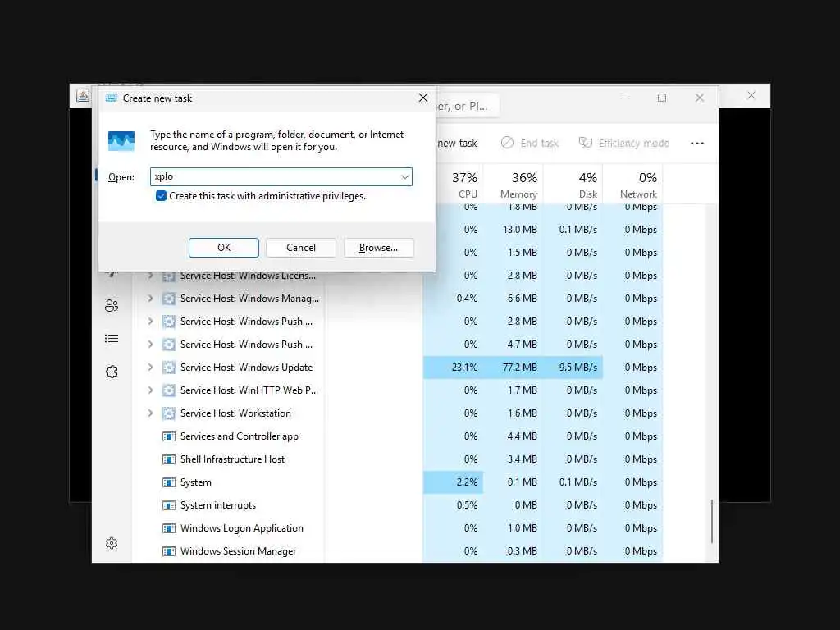Image resolution: width=840 pixels, height=630 pixels.
Task: Click the 0.4% CPU value cell
Action: pos(453,299)
